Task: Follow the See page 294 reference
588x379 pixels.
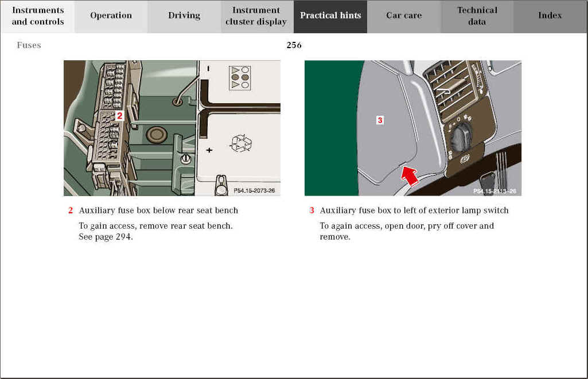Action: pos(106,237)
